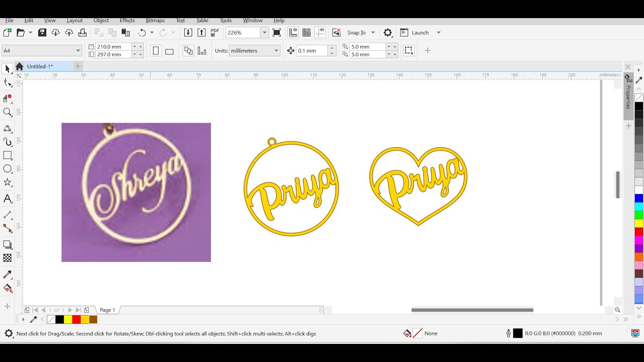Select the Transparency checkerboard tool
This screenshot has width=644, height=362.
tap(7, 258)
